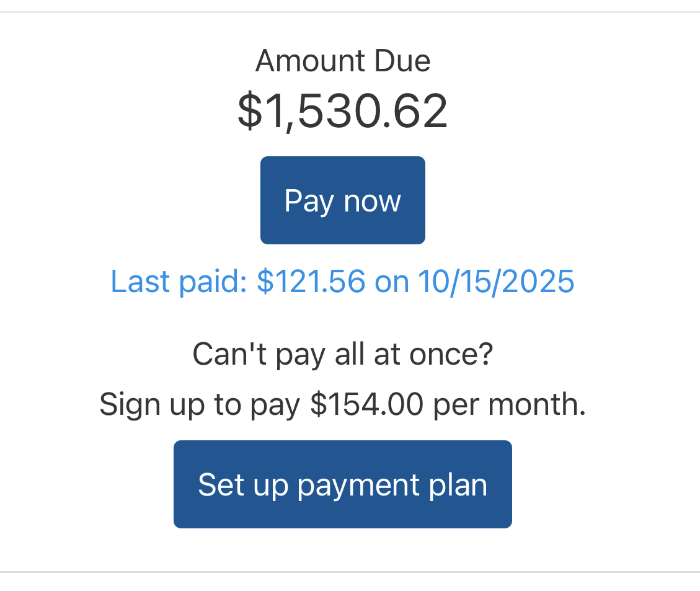Select the $1,530.62 amount due total

(342, 111)
